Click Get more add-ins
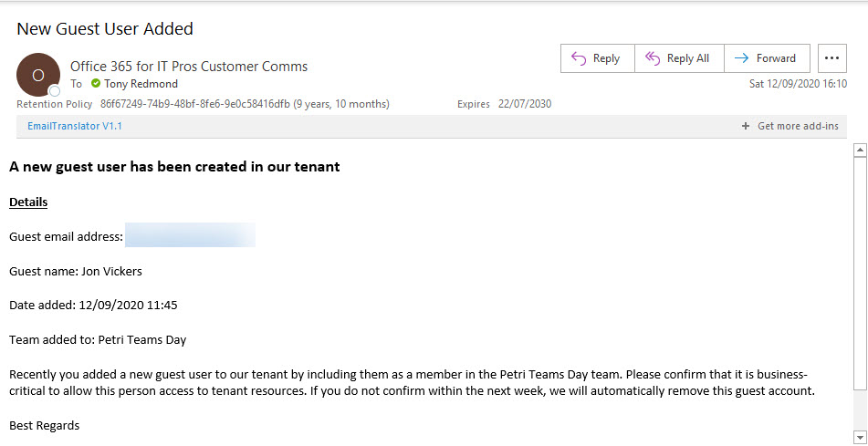Screen dimensions: 868x446 [x=798, y=126]
